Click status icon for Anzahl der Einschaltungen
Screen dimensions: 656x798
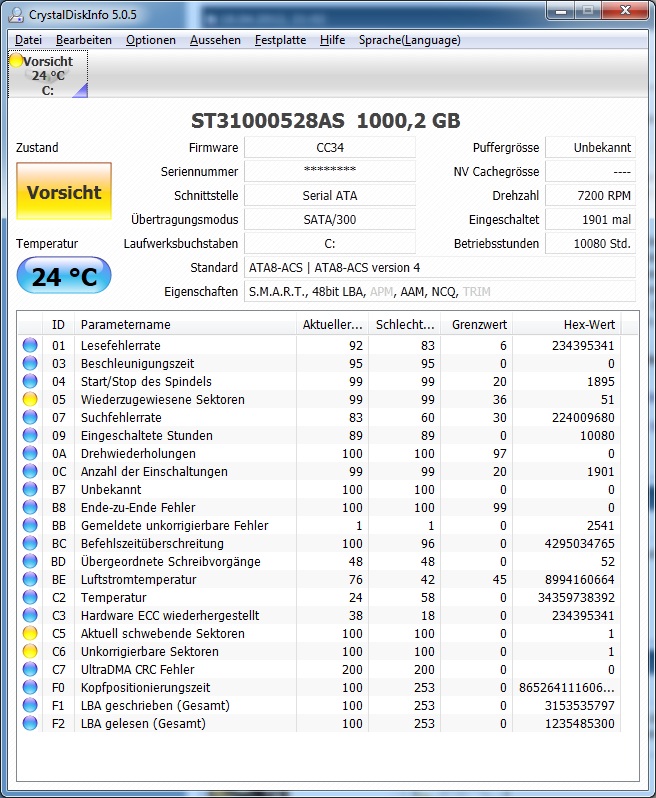pyautogui.click(x=30, y=471)
